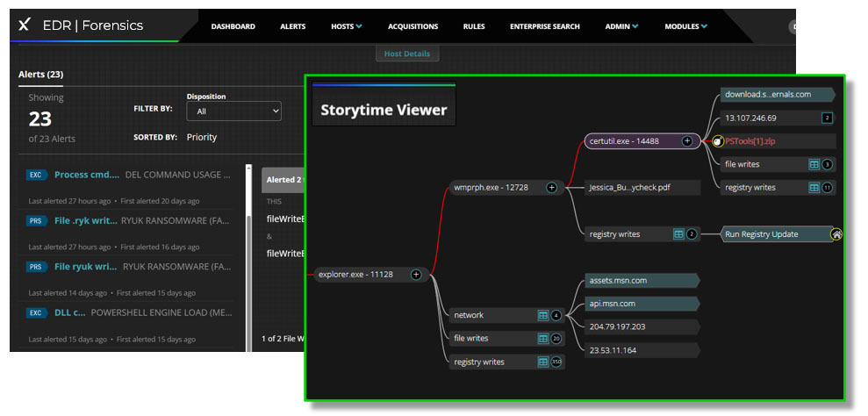
Task: Click the PRS badge on File ryuk alert
Action: coord(35,267)
